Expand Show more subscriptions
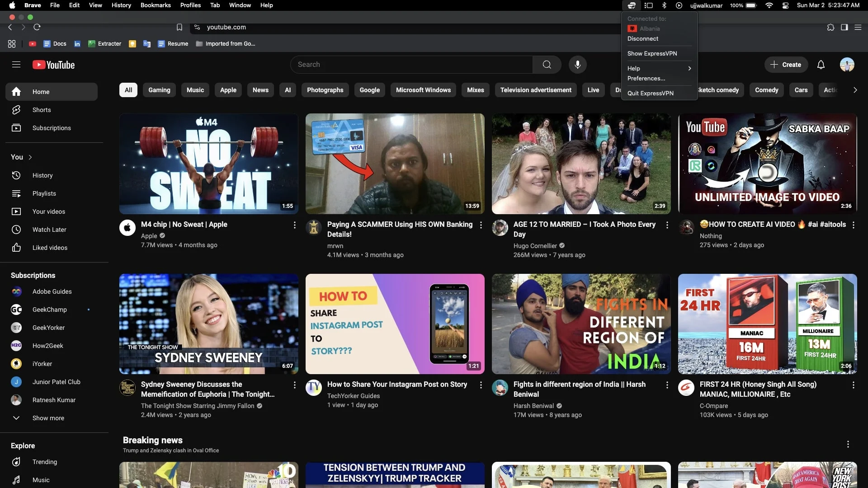This screenshot has height=488, width=868. click(x=52, y=418)
